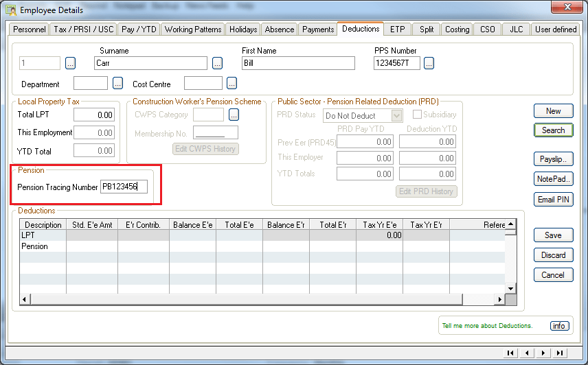Image resolution: width=588 pixels, height=365 pixels.
Task: Click Edit CWPS History button
Action: 205,149
